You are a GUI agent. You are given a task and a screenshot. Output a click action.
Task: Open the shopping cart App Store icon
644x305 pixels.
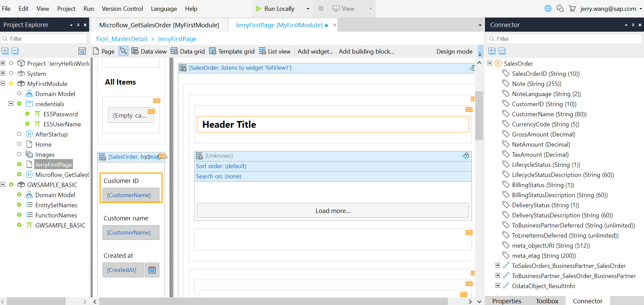[572, 8]
